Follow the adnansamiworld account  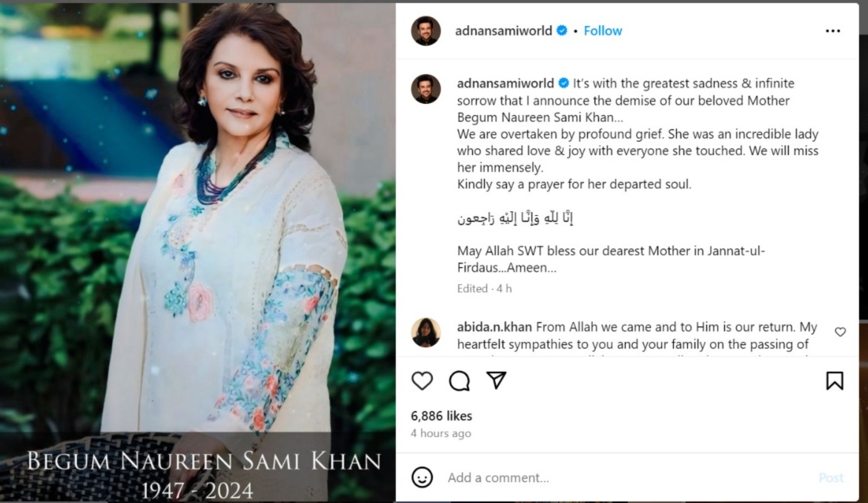click(603, 31)
